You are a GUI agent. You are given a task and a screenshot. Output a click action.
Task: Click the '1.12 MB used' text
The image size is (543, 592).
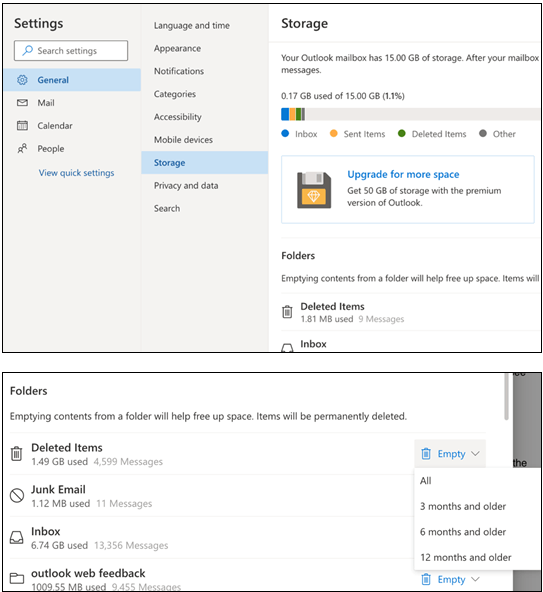pos(61,504)
